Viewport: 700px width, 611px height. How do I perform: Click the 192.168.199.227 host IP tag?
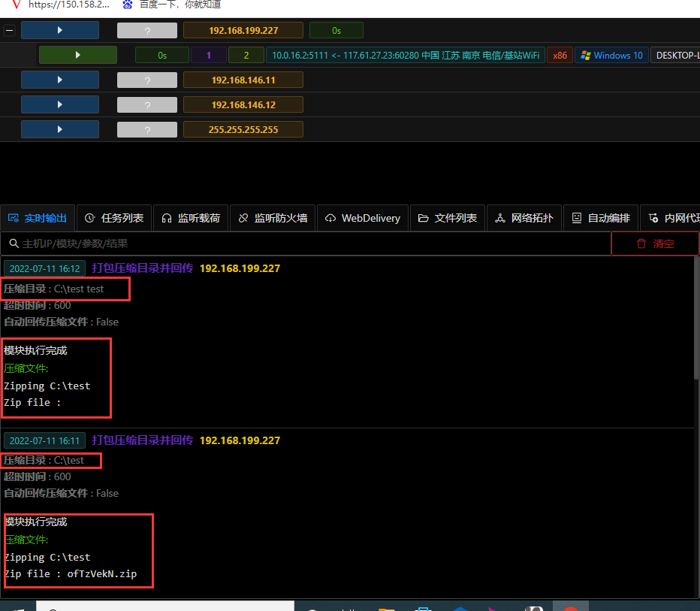pyautogui.click(x=243, y=30)
